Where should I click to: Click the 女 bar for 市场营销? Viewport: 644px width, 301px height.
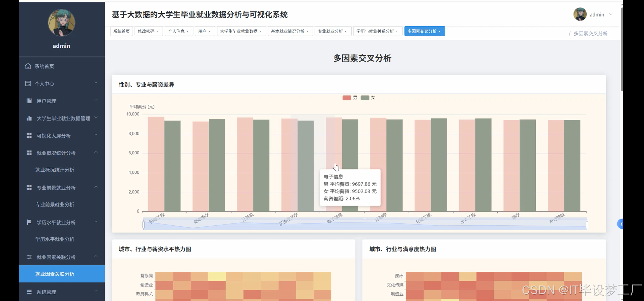point(572,166)
